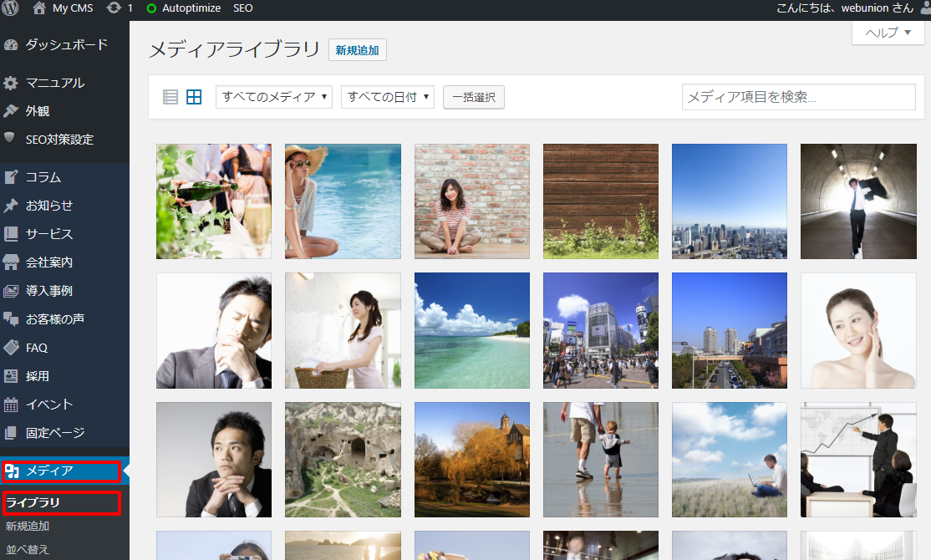This screenshot has height=560, width=931.
Task: Open FAQ section in sidebar
Action: tap(37, 348)
